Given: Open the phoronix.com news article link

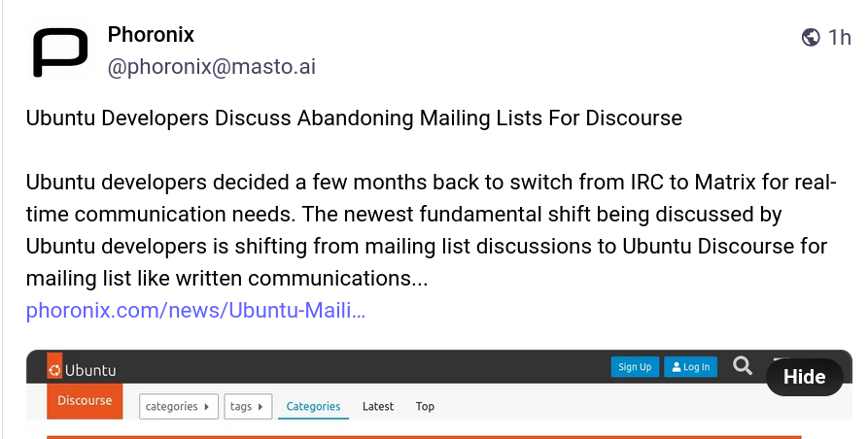Looking at the screenshot, I should [x=195, y=312].
